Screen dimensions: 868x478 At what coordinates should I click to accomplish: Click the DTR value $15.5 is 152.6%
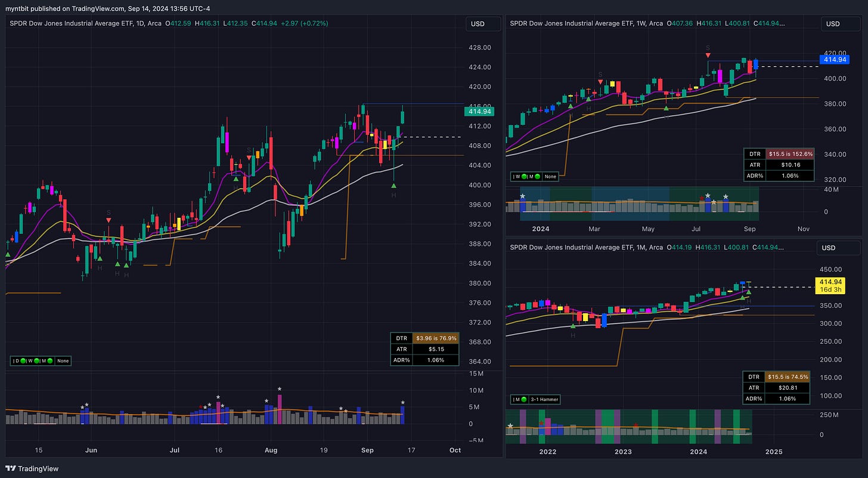(x=789, y=153)
